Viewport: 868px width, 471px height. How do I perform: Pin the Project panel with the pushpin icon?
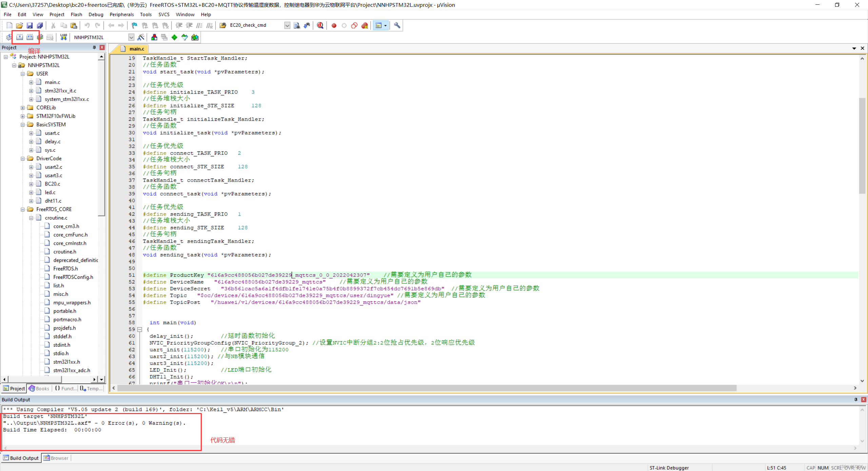pos(94,47)
